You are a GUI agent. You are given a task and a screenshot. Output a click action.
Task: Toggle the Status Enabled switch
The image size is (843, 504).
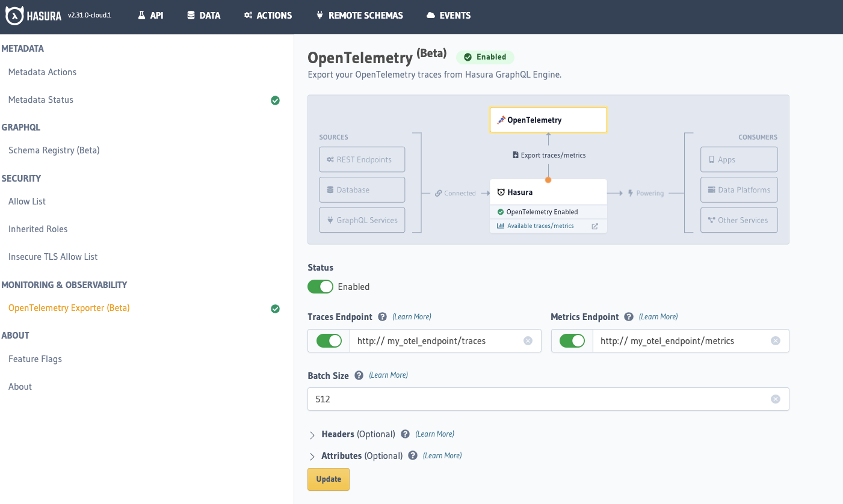coord(320,286)
